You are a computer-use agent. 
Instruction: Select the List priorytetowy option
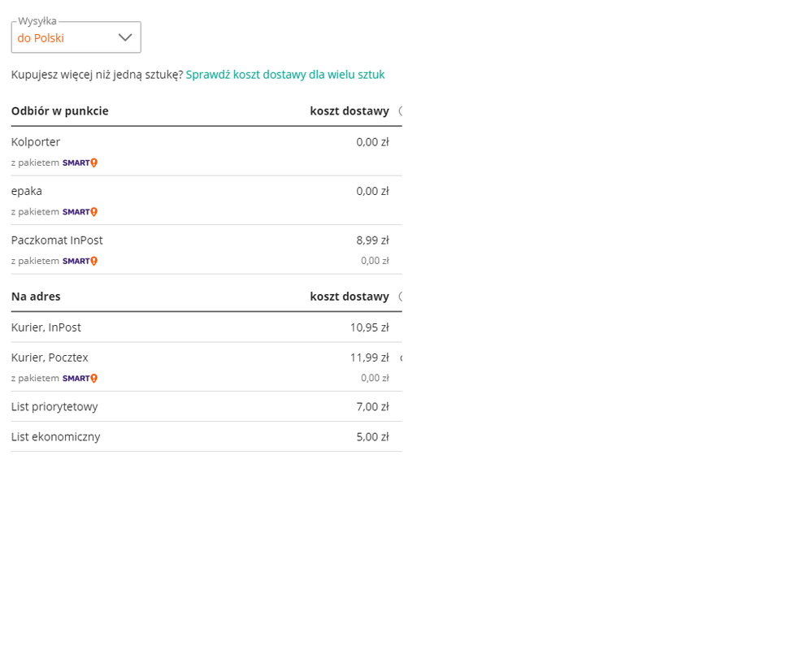[x=54, y=406]
